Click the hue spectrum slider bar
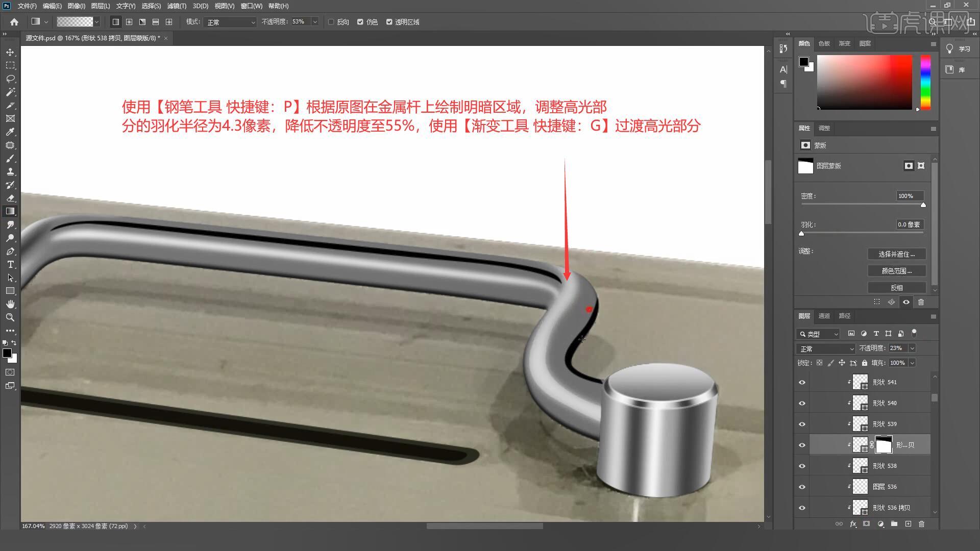 point(925,82)
